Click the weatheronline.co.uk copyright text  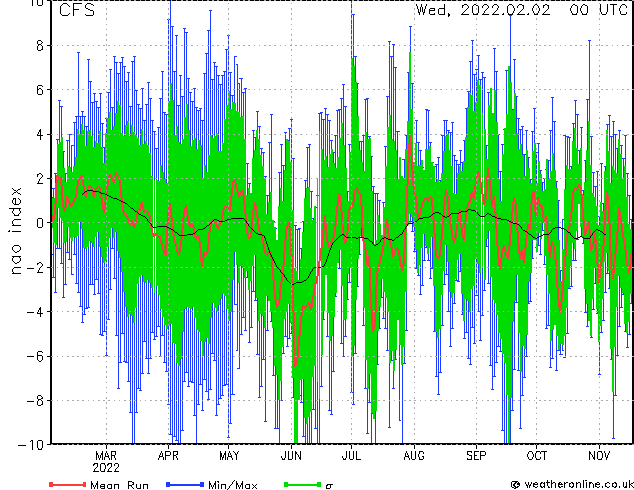pos(572,484)
